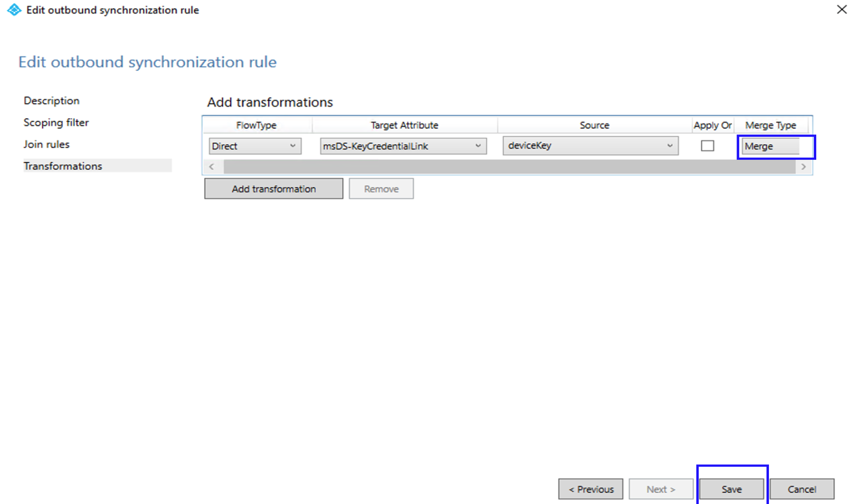Viewport: 853px width, 504px height.
Task: Open the FlowType dropdown showing Direct
Action: click(x=294, y=145)
